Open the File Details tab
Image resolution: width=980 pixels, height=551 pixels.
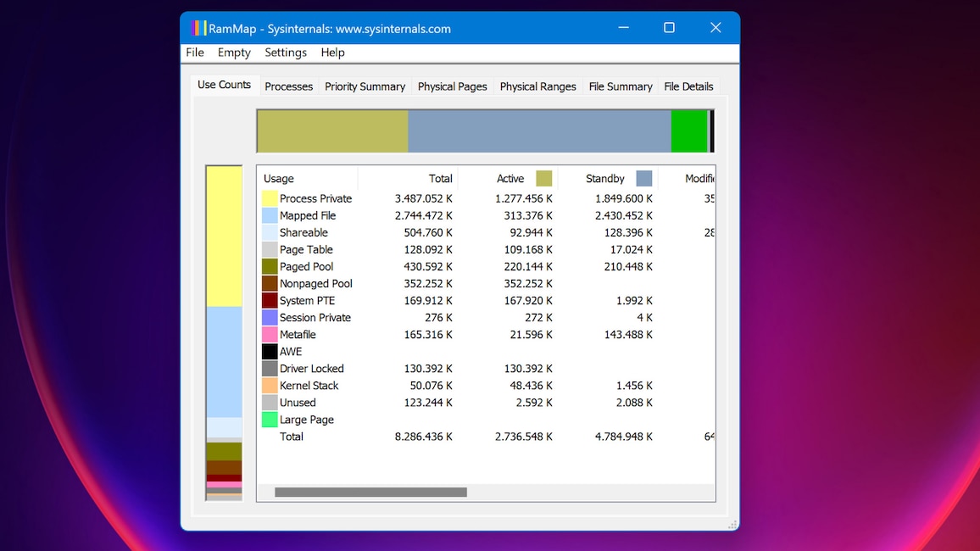[x=688, y=86]
